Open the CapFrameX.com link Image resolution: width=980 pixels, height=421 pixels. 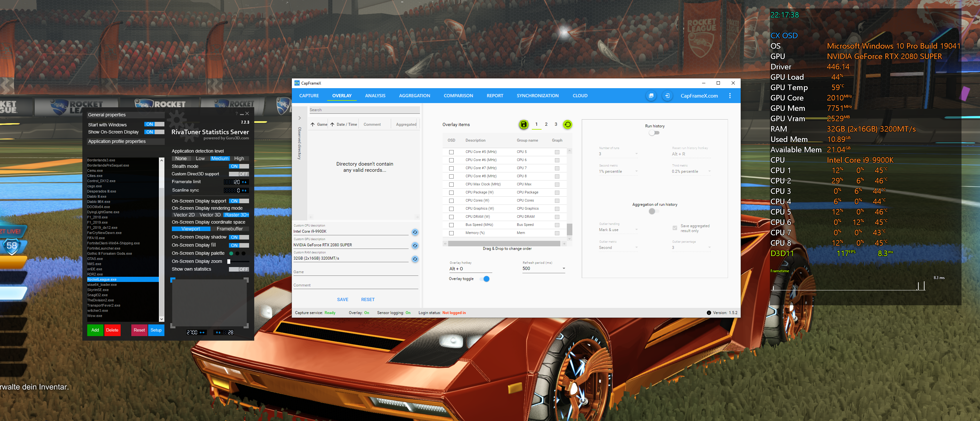699,96
